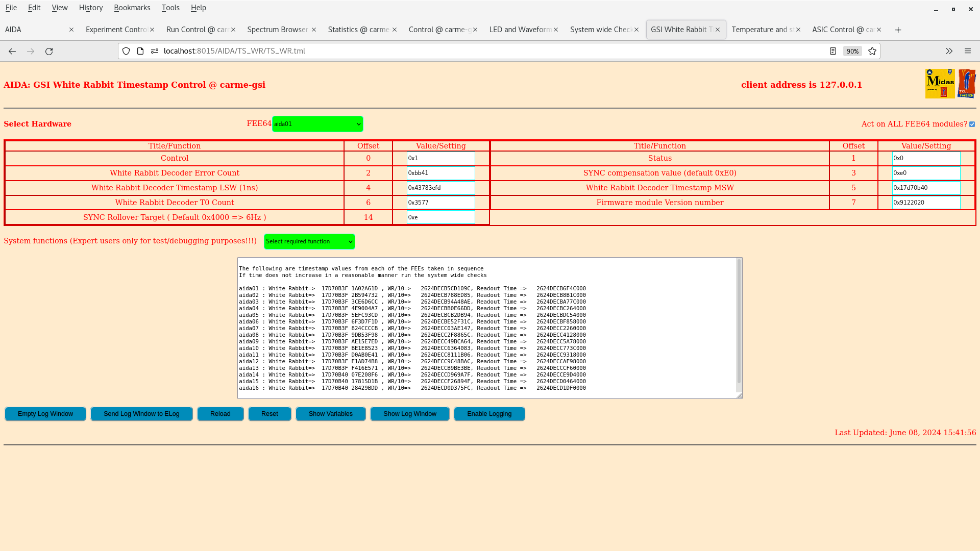Open the Firefox hamburger application menu
The image size is (980, 551).
(x=967, y=51)
